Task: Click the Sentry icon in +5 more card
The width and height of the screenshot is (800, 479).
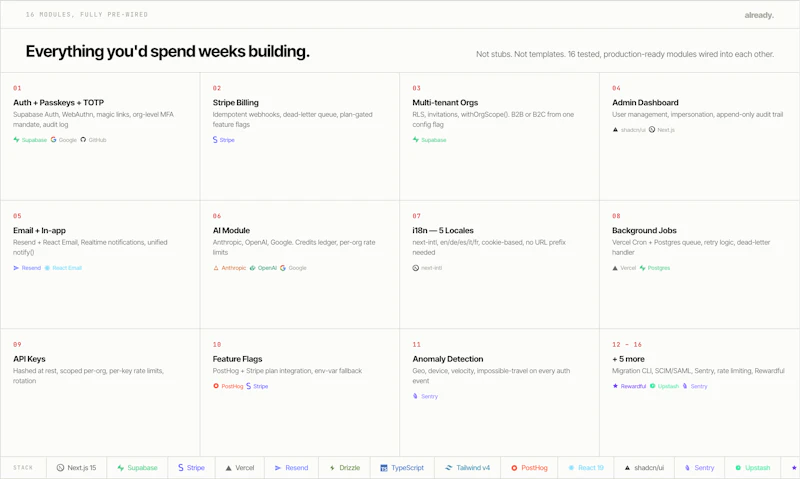Action: (685, 386)
